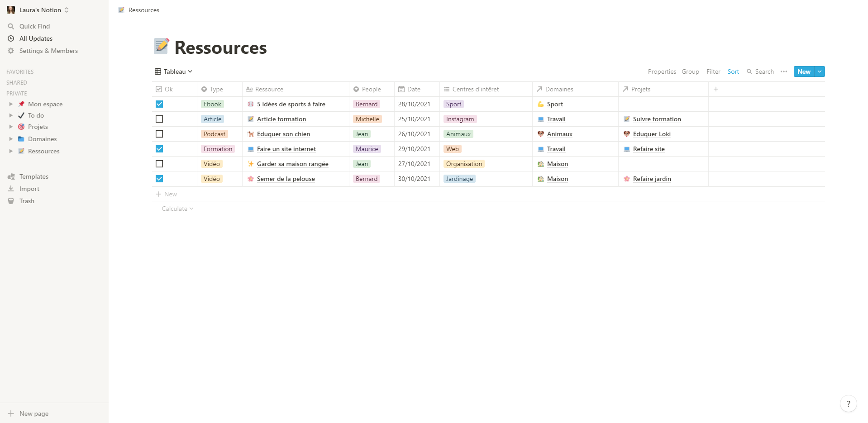This screenshot has height=423, width=868.
Task: Click the Ressources page notepad icon
Action: coord(161,47)
